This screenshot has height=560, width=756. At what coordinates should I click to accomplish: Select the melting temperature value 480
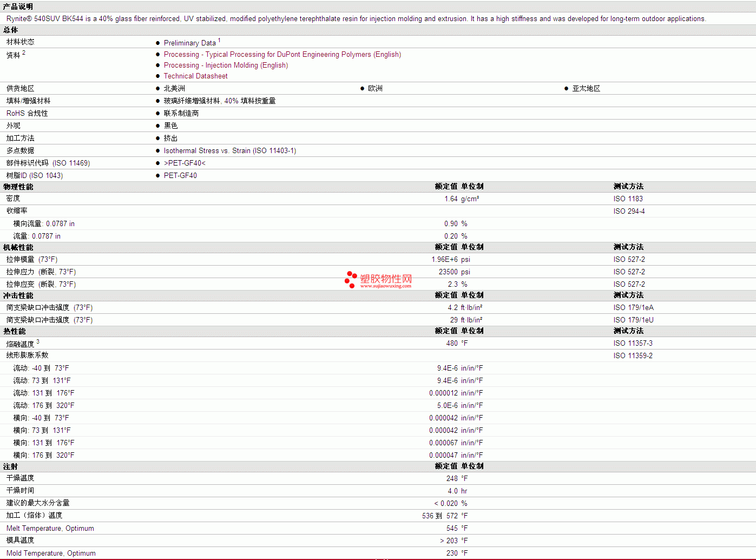452,344
